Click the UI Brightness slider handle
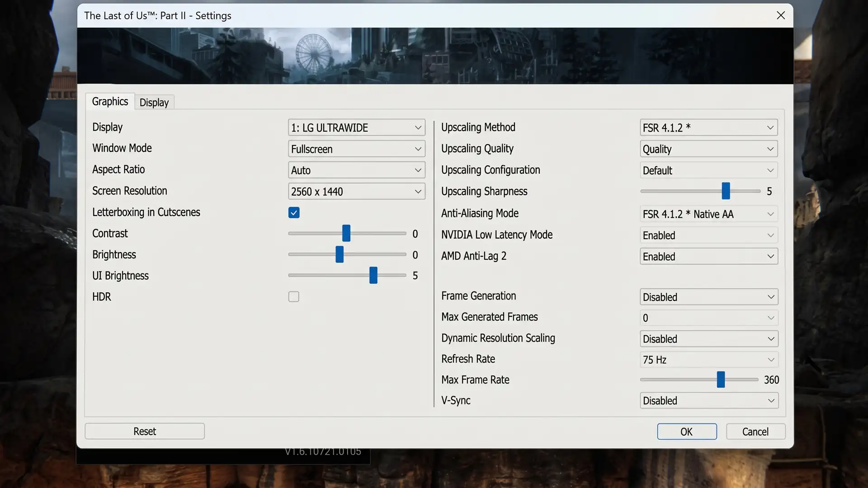This screenshot has height=488, width=868. click(x=373, y=275)
